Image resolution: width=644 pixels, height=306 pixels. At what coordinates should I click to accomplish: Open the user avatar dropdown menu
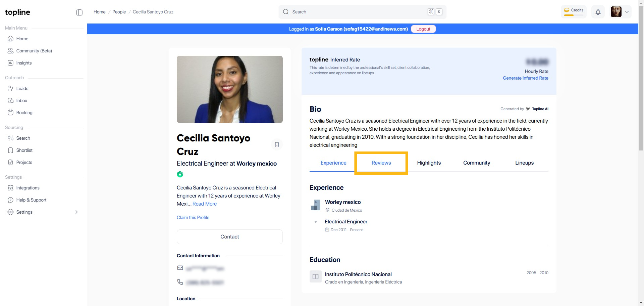point(626,12)
